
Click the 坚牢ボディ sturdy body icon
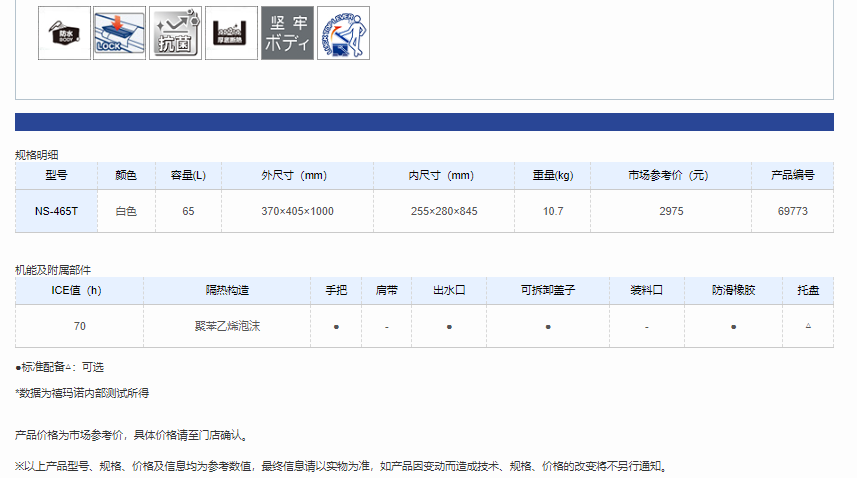pos(287,33)
